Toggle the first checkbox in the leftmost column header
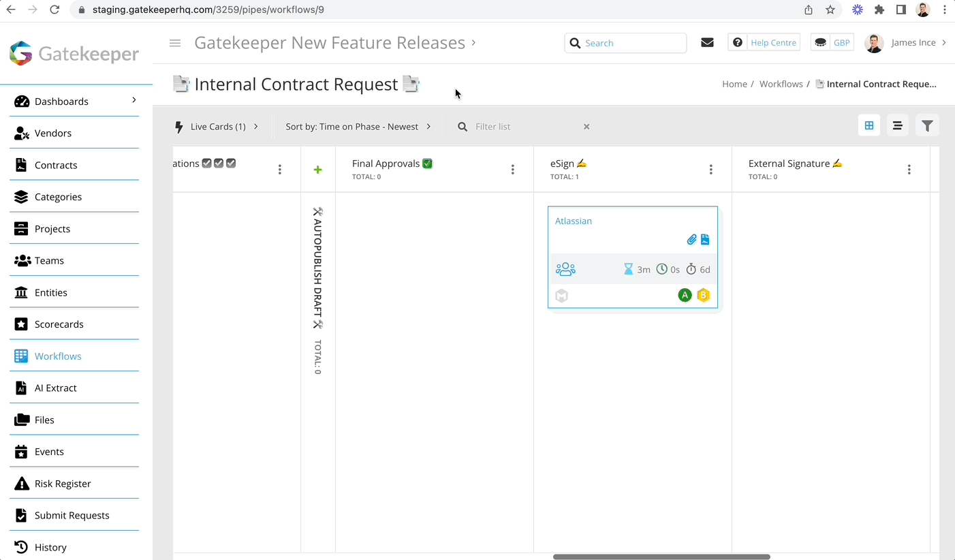The image size is (955, 560). [x=206, y=163]
